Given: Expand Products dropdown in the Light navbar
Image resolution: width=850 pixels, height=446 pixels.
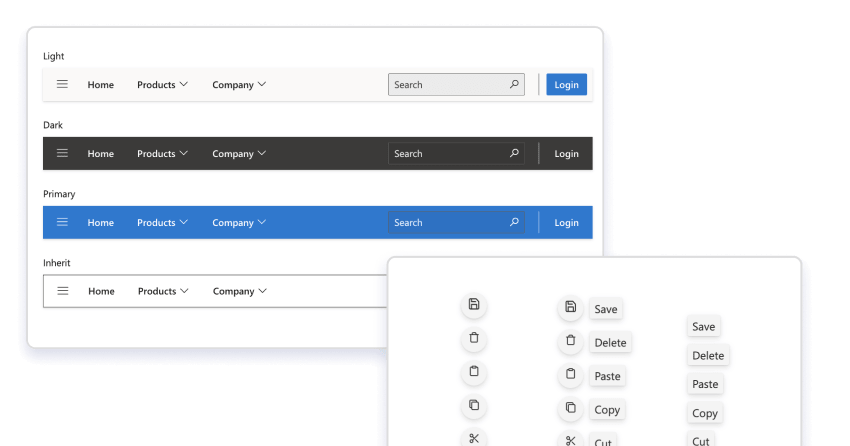Looking at the screenshot, I should [x=162, y=85].
